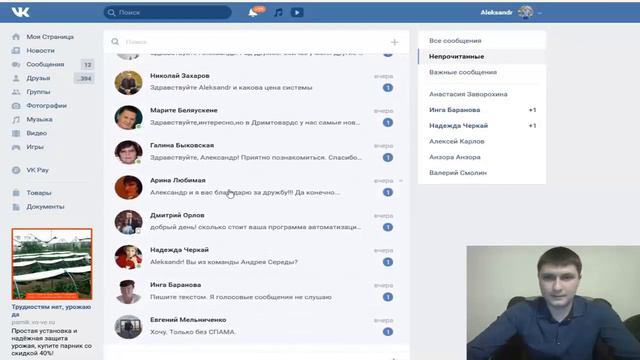Click the camera icon beside Фотографии
This screenshot has width=640, height=360.
(16, 106)
